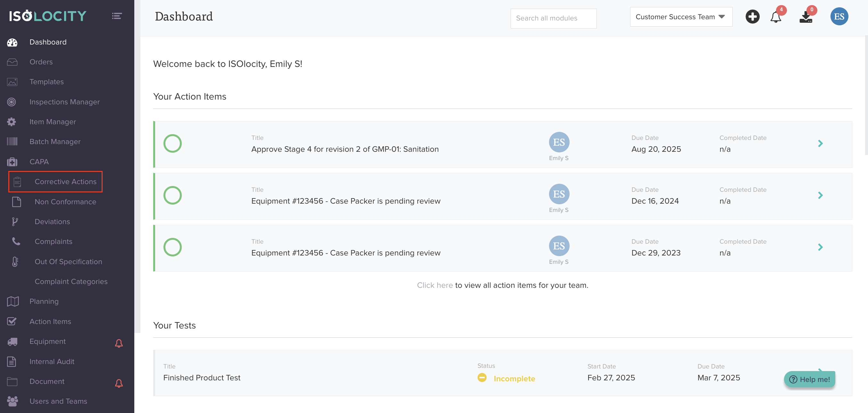This screenshot has width=868, height=413.
Task: Click the downloads tray icon
Action: pyautogui.click(x=806, y=17)
